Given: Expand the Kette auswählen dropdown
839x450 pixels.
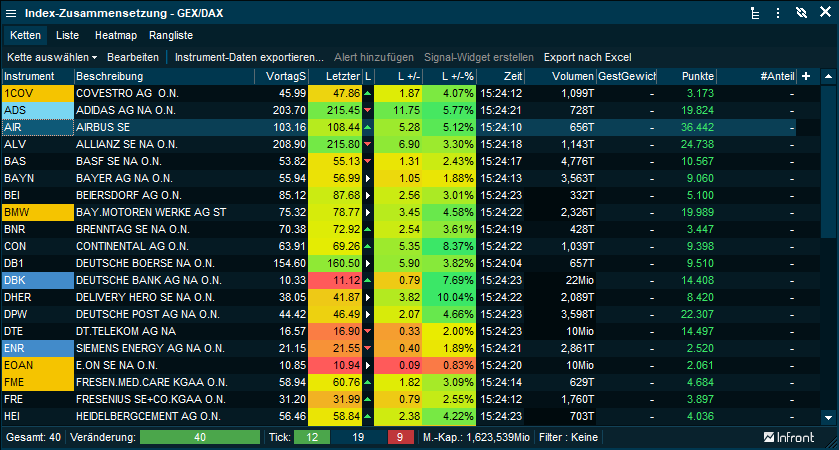Looking at the screenshot, I should click(53, 57).
